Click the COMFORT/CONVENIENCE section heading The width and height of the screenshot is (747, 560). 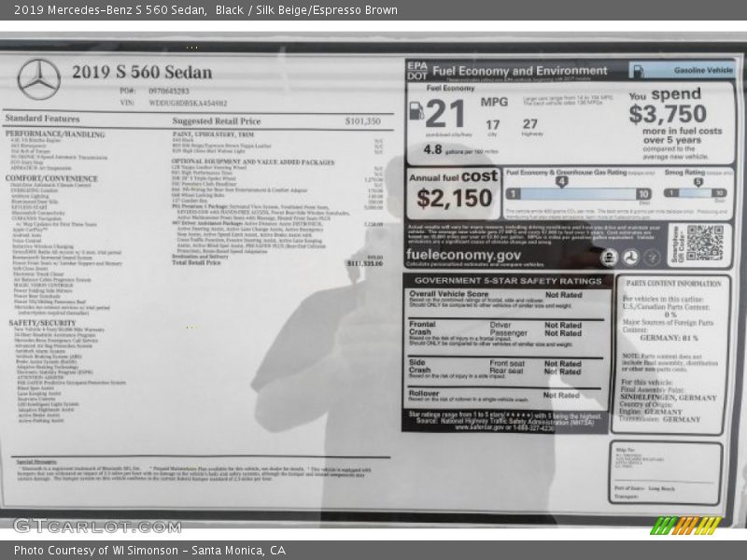(51, 178)
